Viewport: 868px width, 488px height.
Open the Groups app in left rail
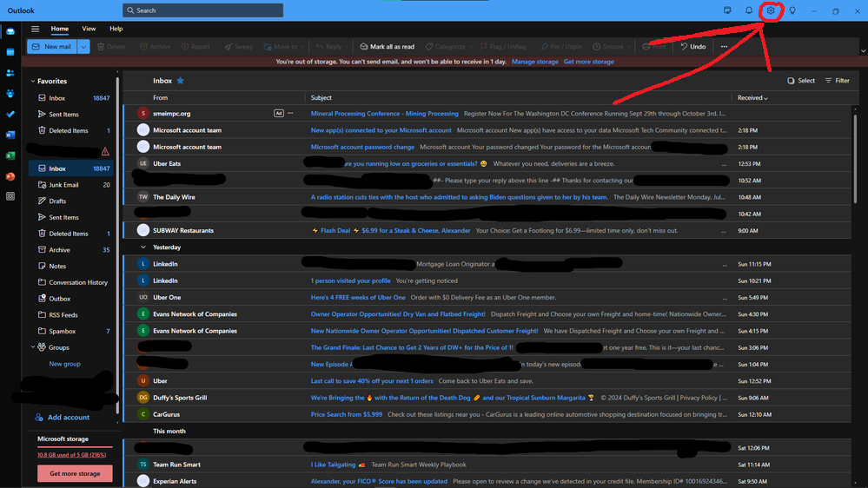(10, 94)
